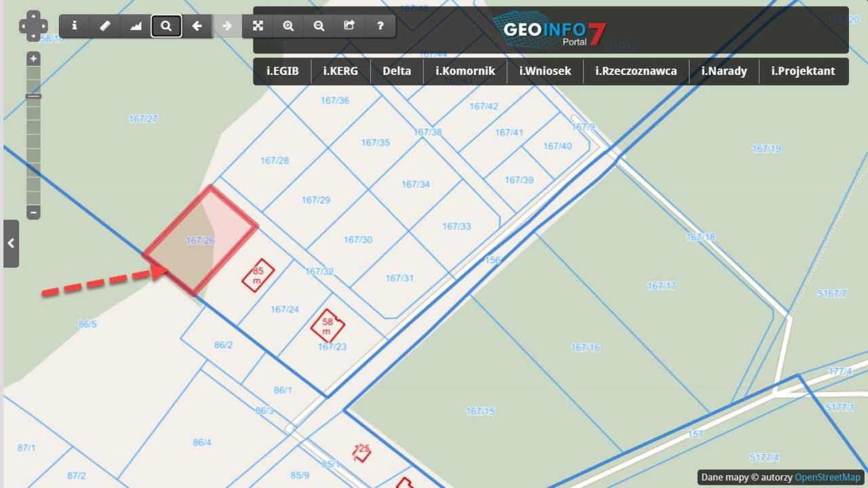Screen dimensions: 868x488
Task: Click parcel label 85/9
Action: tap(300, 475)
